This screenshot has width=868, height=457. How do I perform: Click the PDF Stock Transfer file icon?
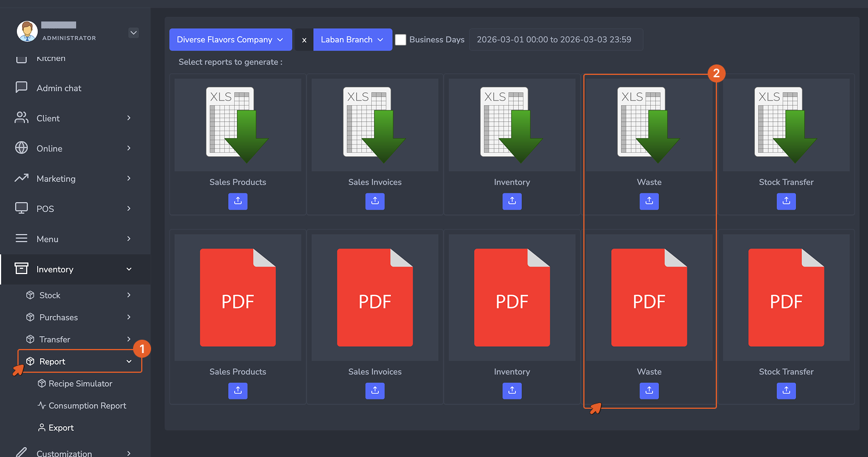786,297
